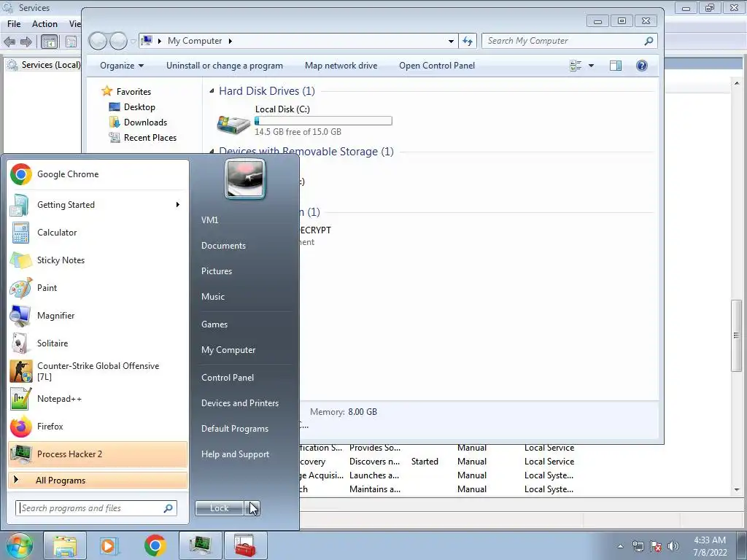
Task: Click the Action Center flag icon
Action: click(x=656, y=546)
